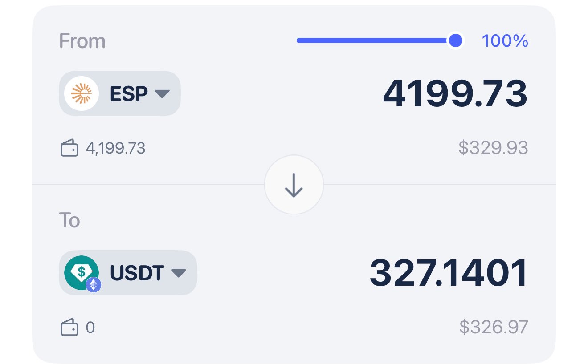Click the slider handle at 100%

tap(455, 41)
